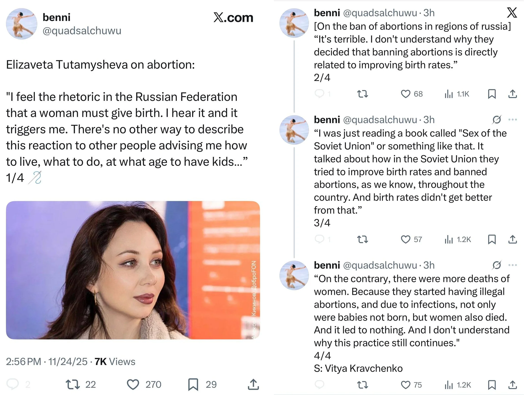Image resolution: width=532 pixels, height=395 pixels.
Task: Click the Grok icon on the 3/4 tweet
Action: (497, 120)
